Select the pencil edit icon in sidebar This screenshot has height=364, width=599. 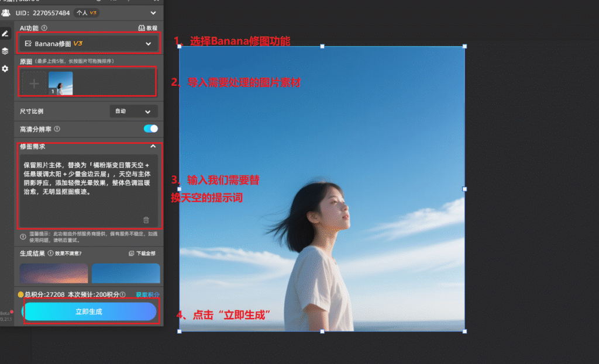point(5,33)
